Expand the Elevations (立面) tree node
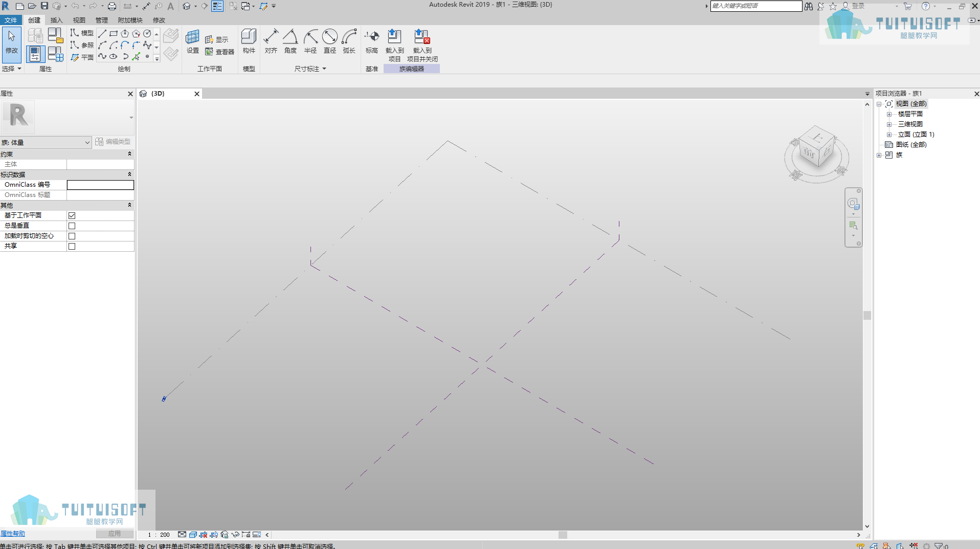980x549 pixels. [x=889, y=135]
